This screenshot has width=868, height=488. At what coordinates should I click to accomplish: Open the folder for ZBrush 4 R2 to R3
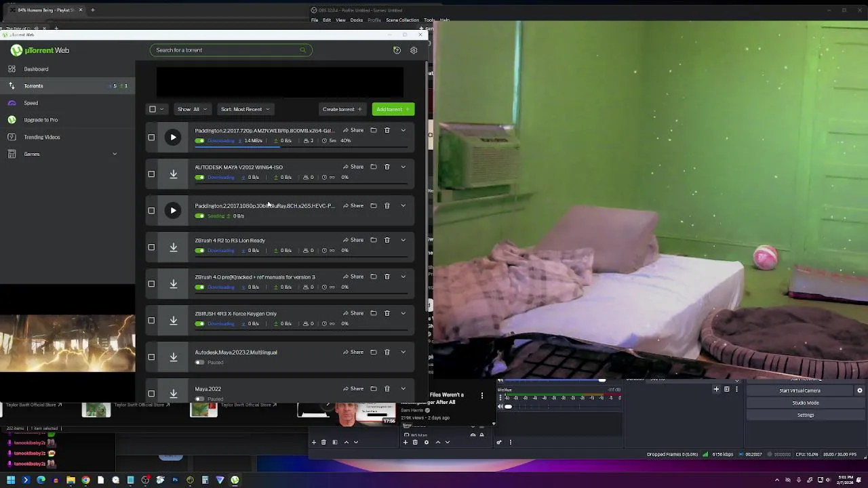tap(373, 240)
